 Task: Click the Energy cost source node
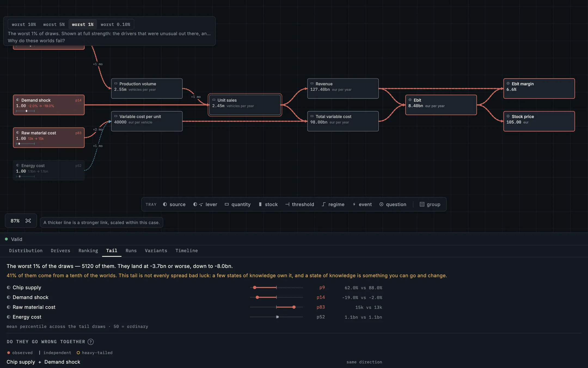(x=49, y=170)
